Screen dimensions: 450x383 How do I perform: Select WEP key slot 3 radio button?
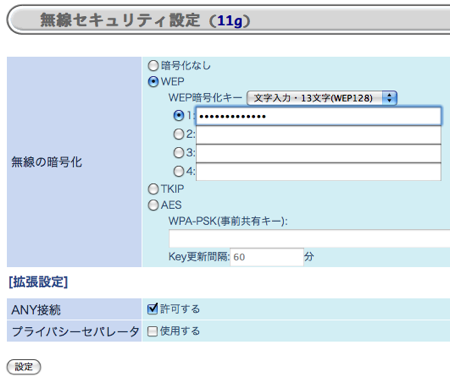179,153
